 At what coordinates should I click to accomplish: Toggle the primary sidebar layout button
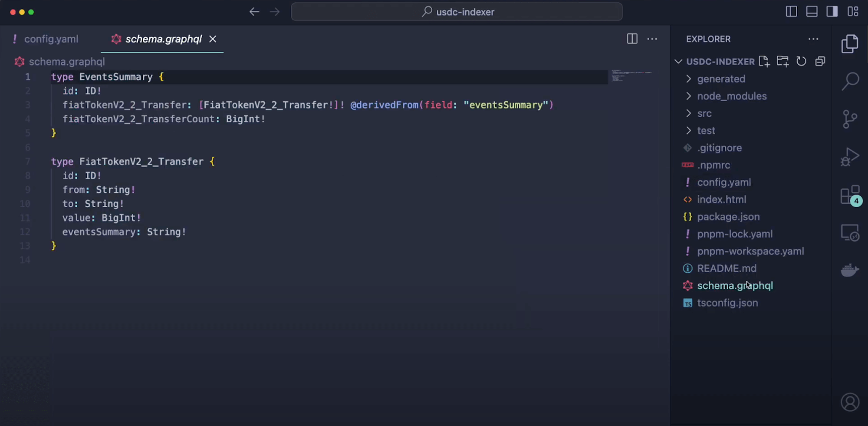[x=791, y=12]
